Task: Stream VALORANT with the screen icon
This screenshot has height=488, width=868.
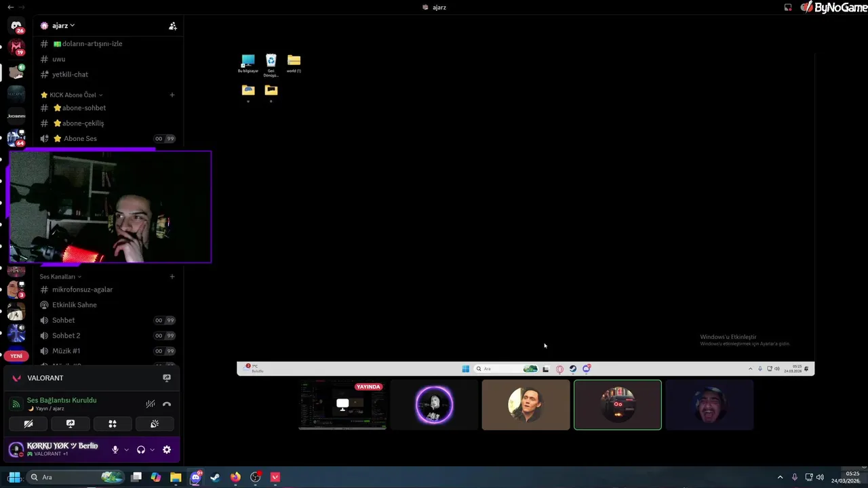Action: (167, 378)
